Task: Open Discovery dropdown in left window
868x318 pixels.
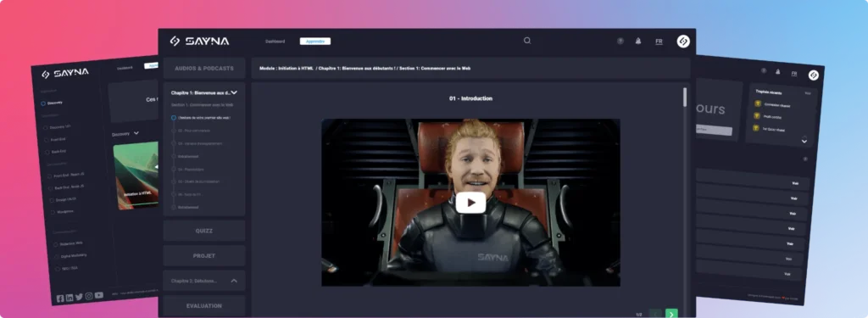Action: (125, 133)
